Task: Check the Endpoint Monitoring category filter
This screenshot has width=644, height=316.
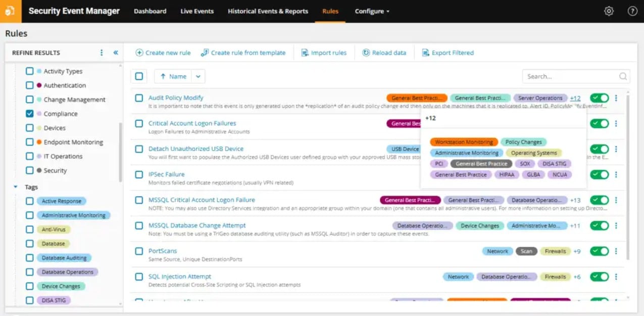Action: coord(30,142)
